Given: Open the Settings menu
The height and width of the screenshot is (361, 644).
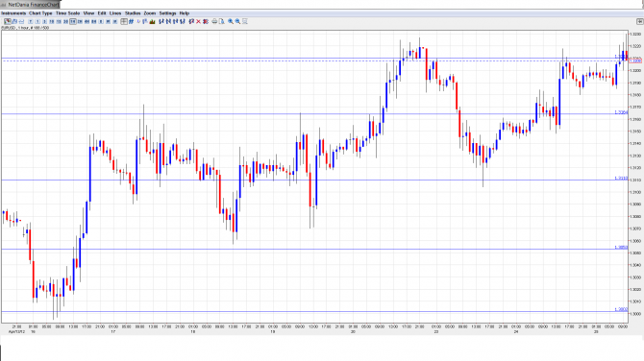Looking at the screenshot, I should [x=167, y=13].
